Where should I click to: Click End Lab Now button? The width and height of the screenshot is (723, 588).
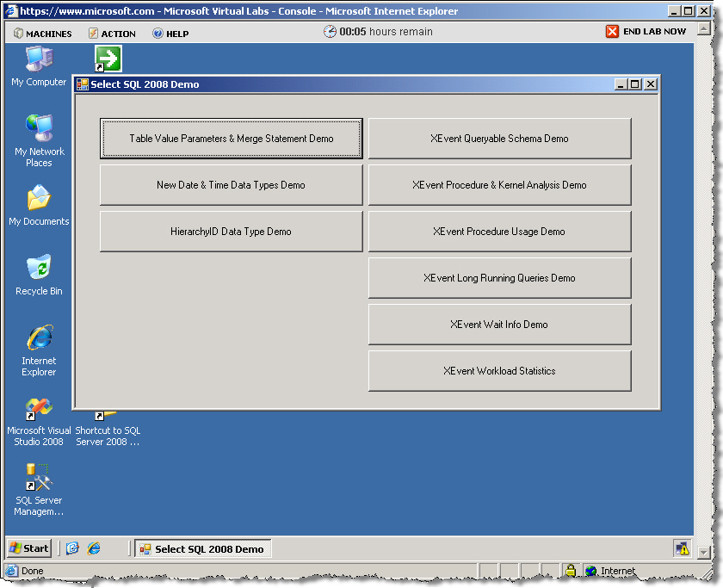[x=646, y=32]
